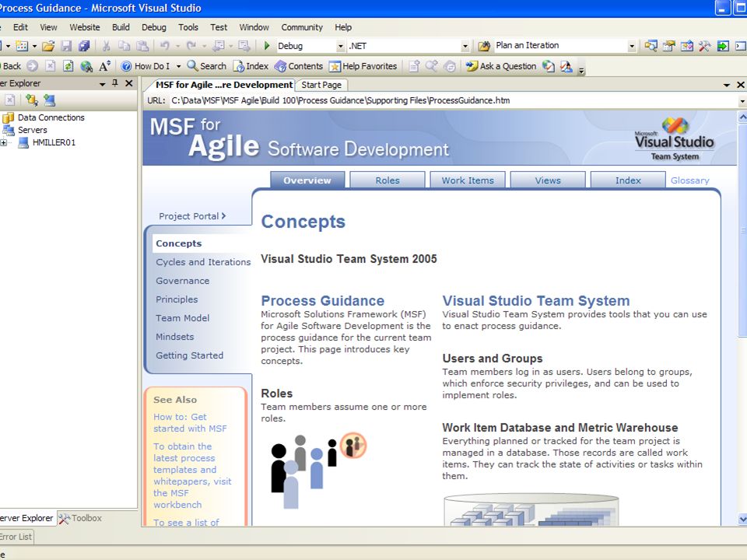Viewport: 747px width, 560px height.
Task: Click the web search globe-binoculars icon
Action: coord(86,66)
